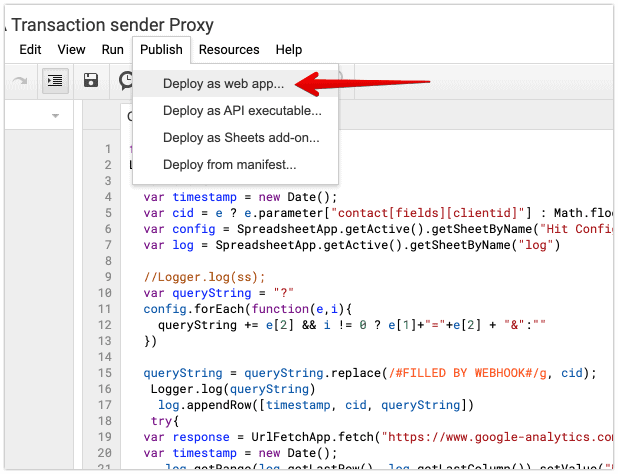618x474 pixels.
Task: Click line number 4 in gutter
Action: click(x=108, y=197)
